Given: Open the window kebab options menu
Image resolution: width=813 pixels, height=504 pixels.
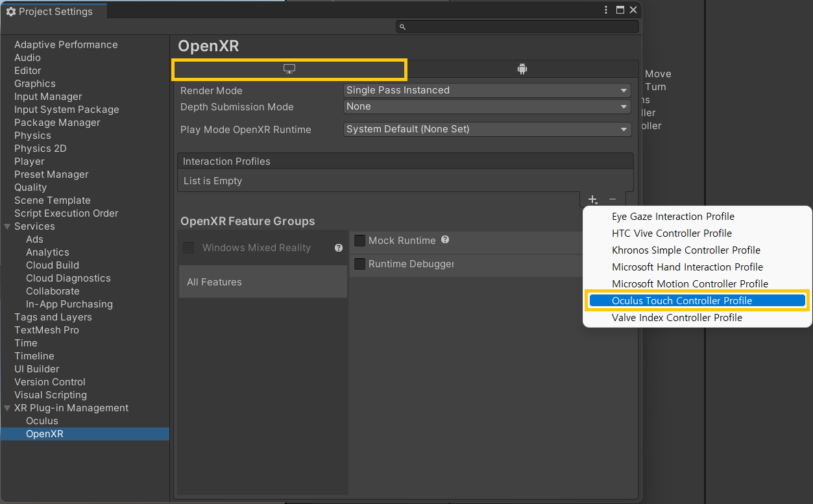Looking at the screenshot, I should (606, 10).
